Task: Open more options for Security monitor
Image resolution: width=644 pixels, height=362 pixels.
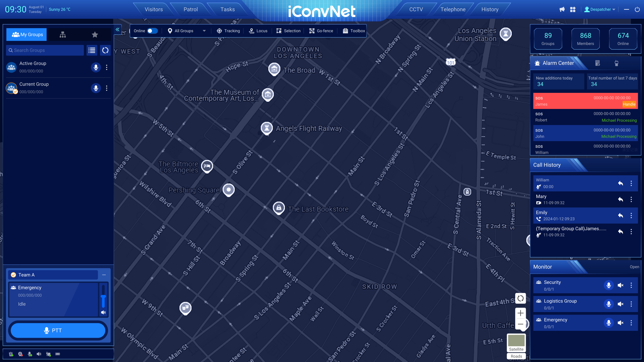Action: pyautogui.click(x=631, y=285)
